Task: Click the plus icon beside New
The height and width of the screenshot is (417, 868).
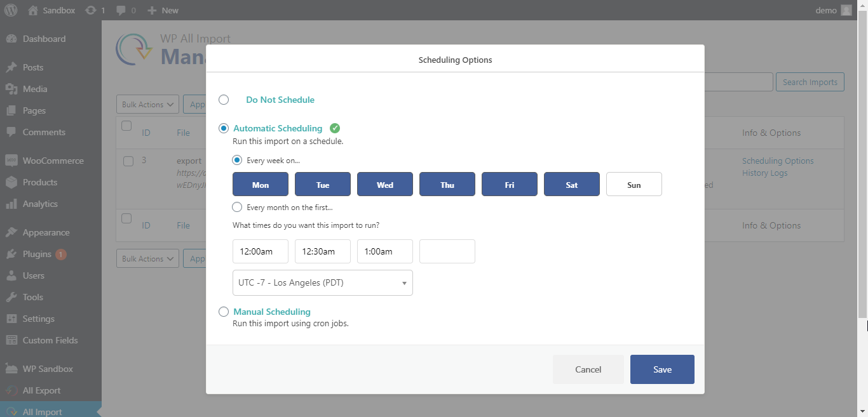Action: tap(151, 10)
